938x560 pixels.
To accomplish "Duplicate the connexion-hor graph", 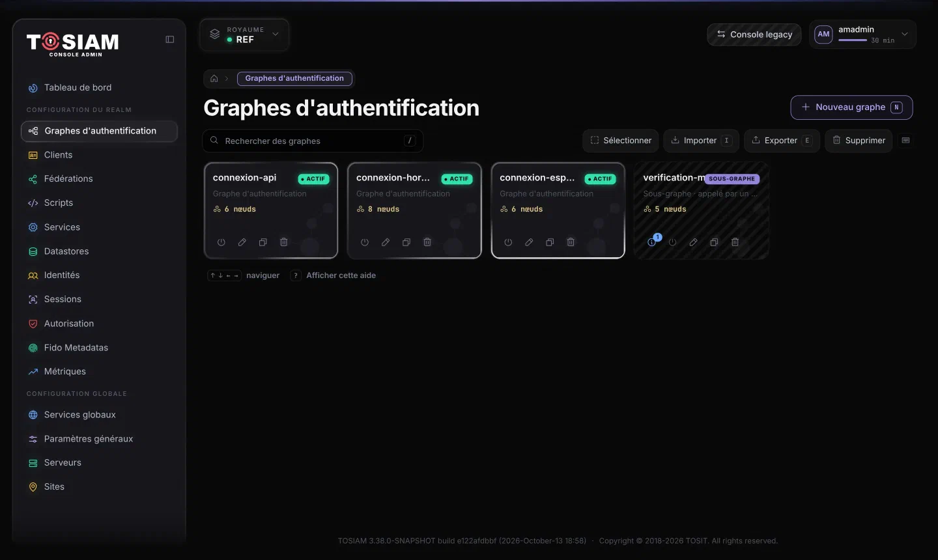I will coord(406,242).
